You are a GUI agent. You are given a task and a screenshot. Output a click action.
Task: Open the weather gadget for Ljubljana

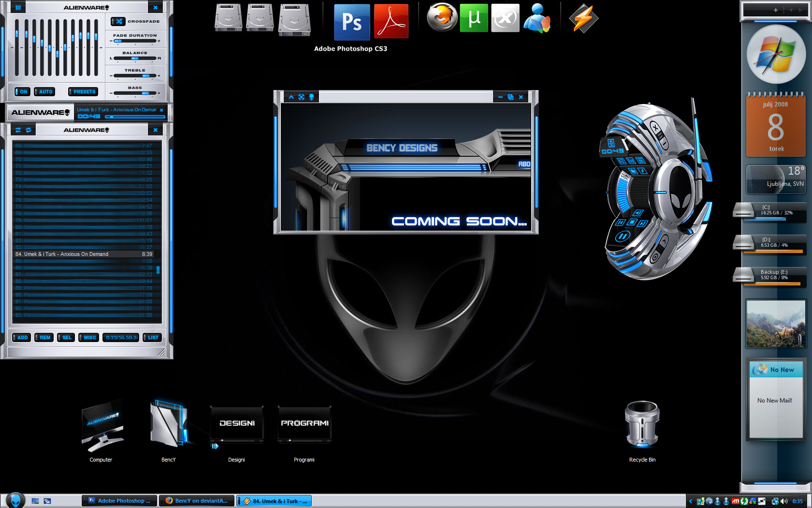(x=776, y=179)
